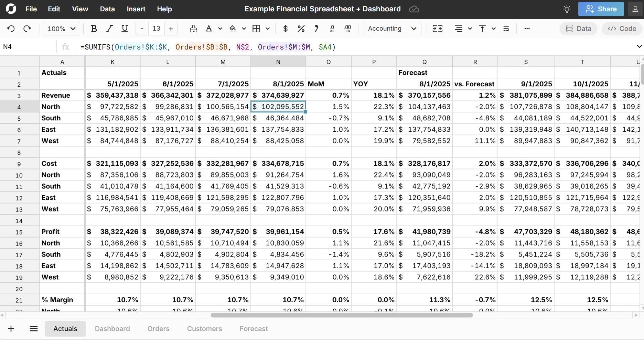644x340 pixels.
Task: Decrease decimal places
Action: click(x=332, y=29)
